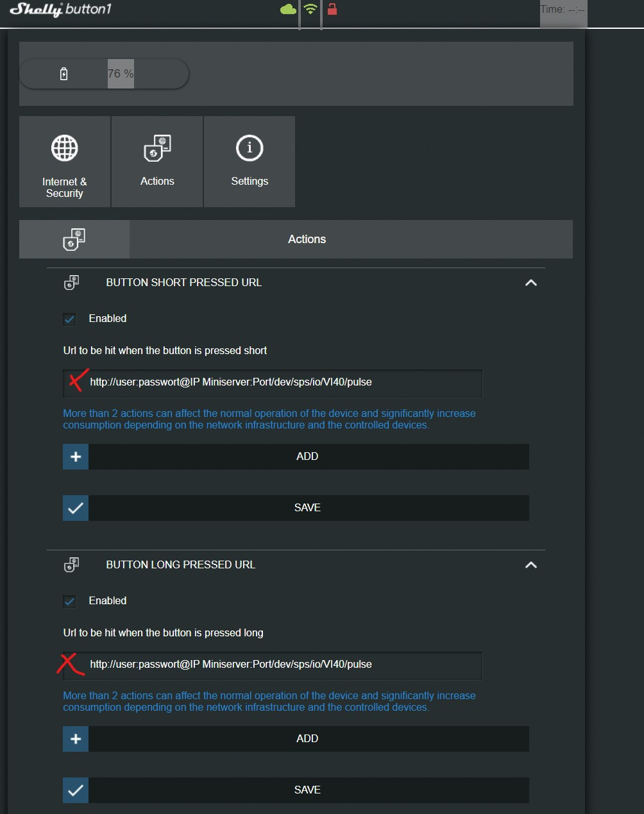644x814 pixels.
Task: Toggle the Button Long Pressed Enabled checkbox
Action: pos(70,601)
